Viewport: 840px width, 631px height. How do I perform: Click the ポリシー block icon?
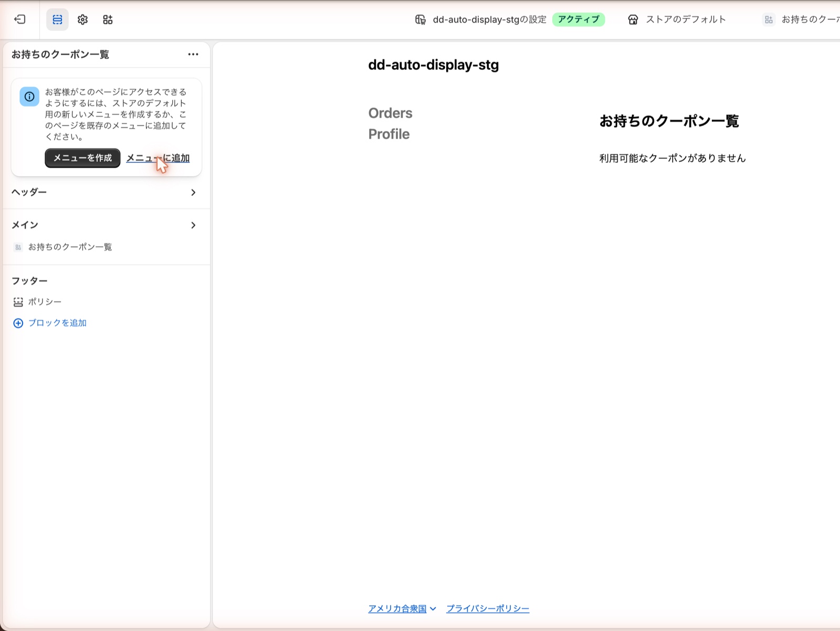(x=18, y=302)
